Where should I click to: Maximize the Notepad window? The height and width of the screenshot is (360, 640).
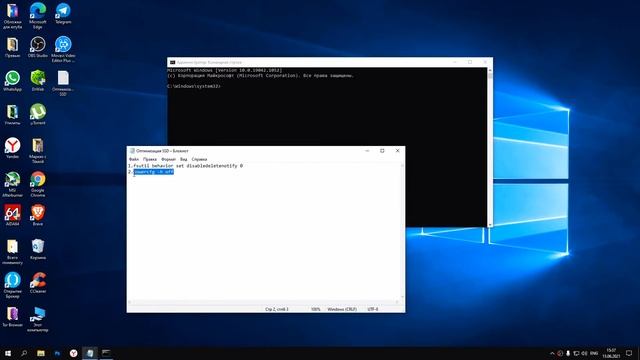click(382, 151)
